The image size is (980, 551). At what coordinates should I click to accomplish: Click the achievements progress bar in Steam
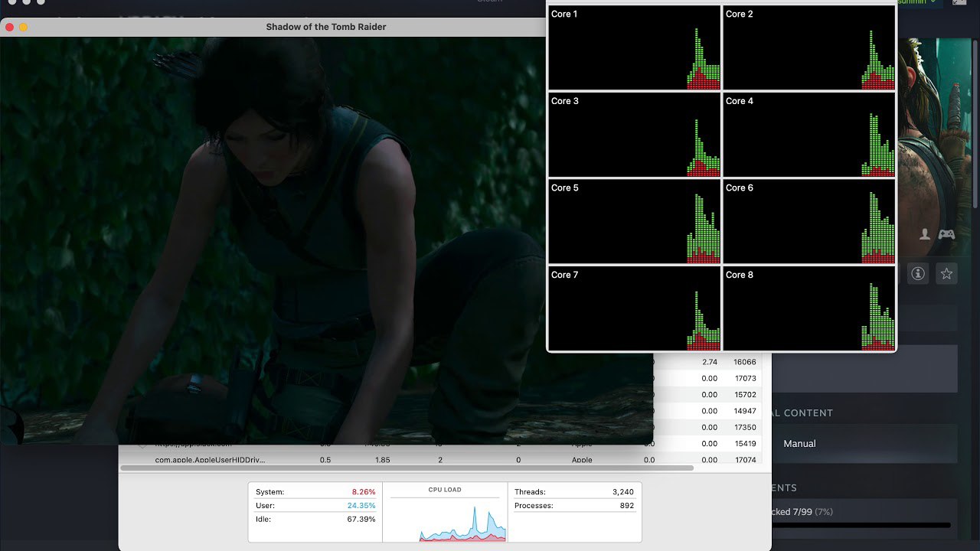pyautogui.click(x=861, y=525)
